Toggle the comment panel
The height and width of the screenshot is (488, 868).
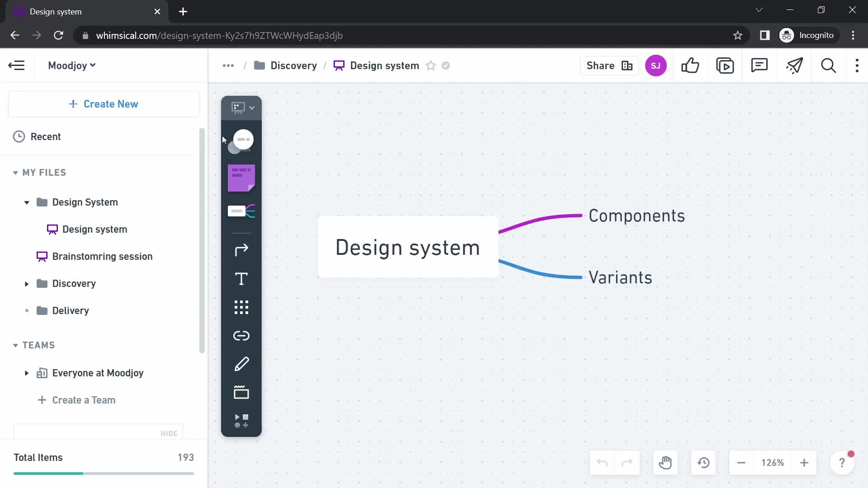[x=760, y=66]
